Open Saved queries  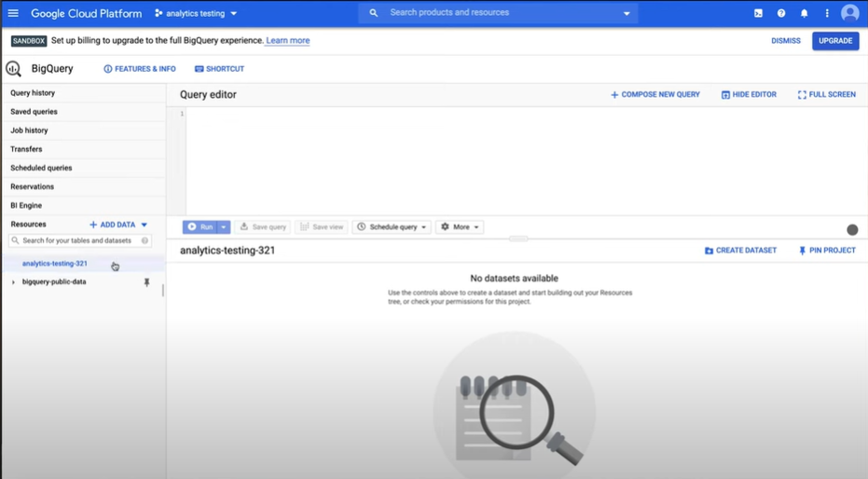point(84,112)
